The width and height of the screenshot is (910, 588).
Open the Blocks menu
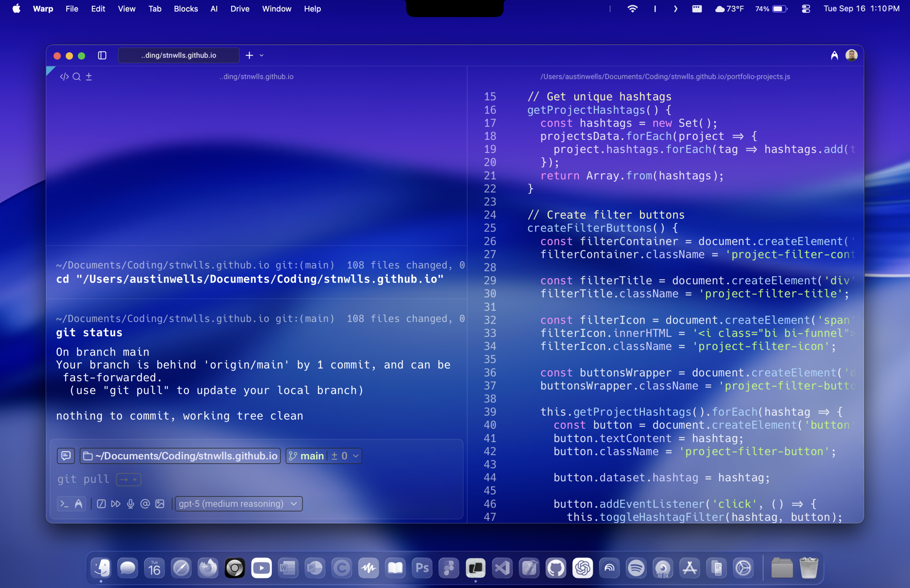coord(186,9)
